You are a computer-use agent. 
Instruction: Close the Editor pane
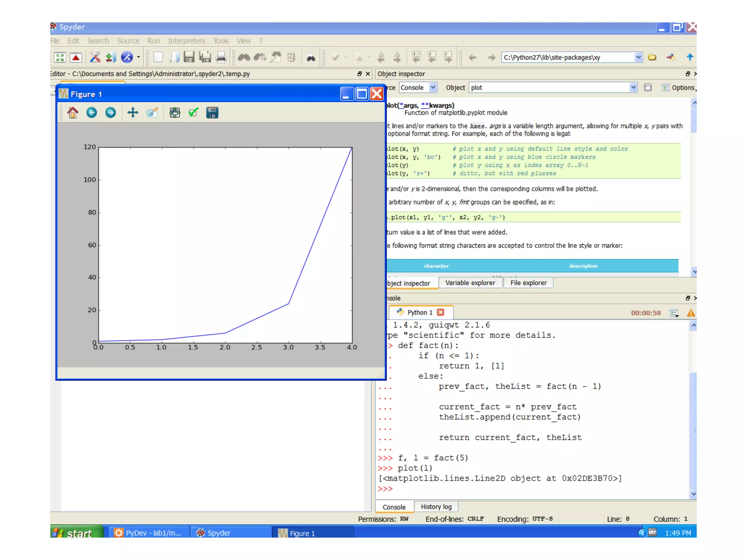368,74
